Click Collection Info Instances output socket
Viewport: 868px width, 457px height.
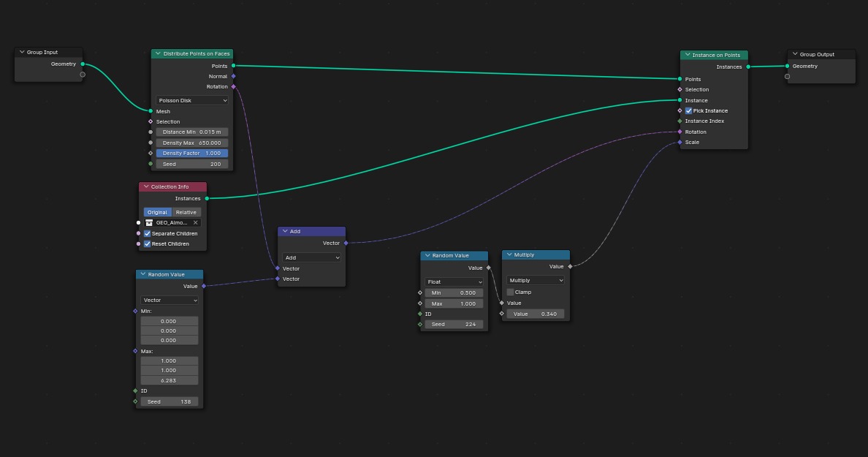click(x=207, y=198)
